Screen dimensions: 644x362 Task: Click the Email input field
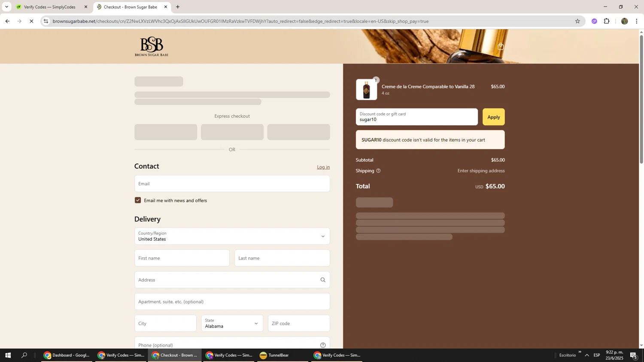pos(232,184)
